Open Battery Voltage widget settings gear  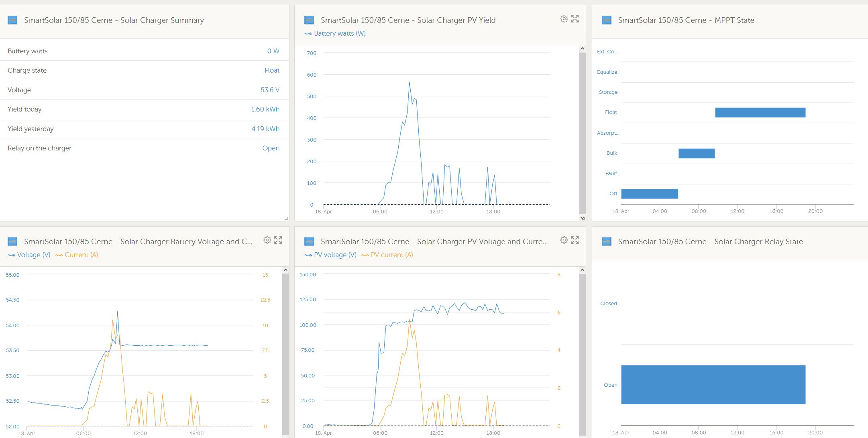[x=267, y=240]
